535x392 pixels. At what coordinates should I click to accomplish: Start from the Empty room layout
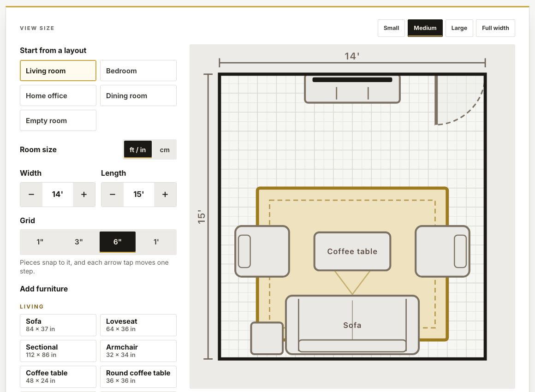58,120
